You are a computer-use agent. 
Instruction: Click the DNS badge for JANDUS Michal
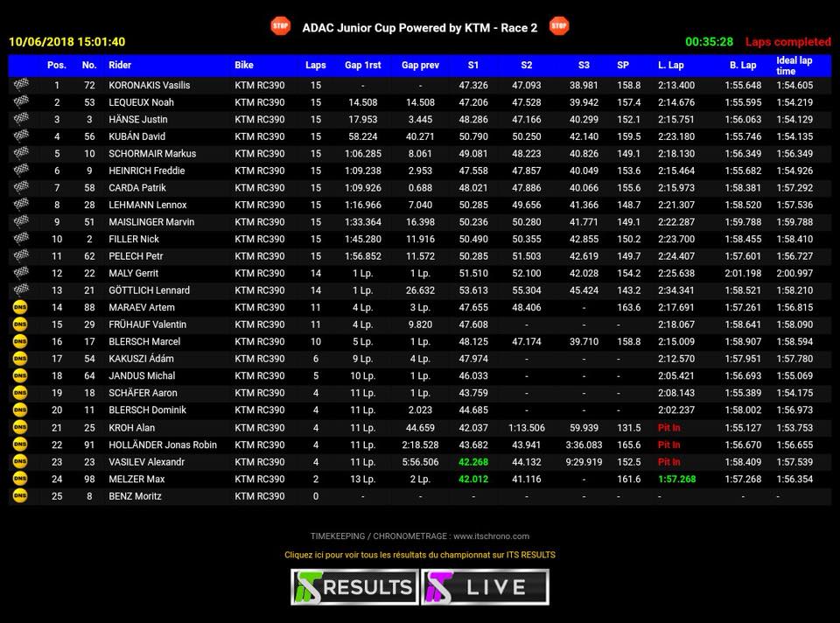[20, 376]
